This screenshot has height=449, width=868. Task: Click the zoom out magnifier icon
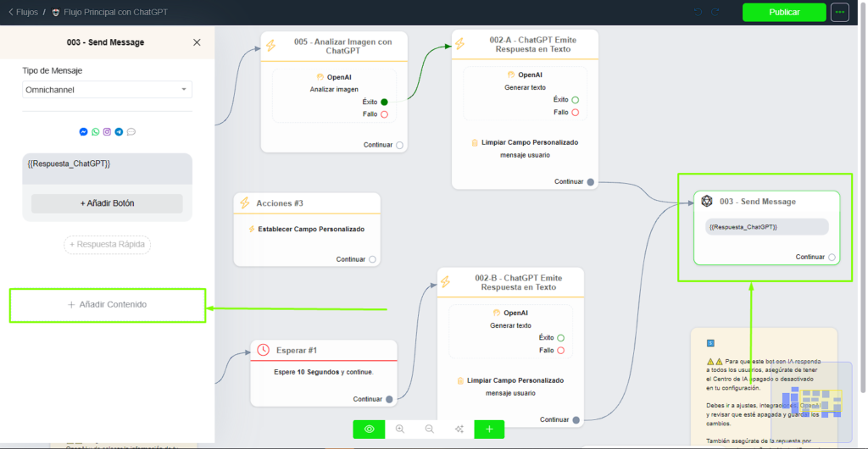[x=430, y=430]
